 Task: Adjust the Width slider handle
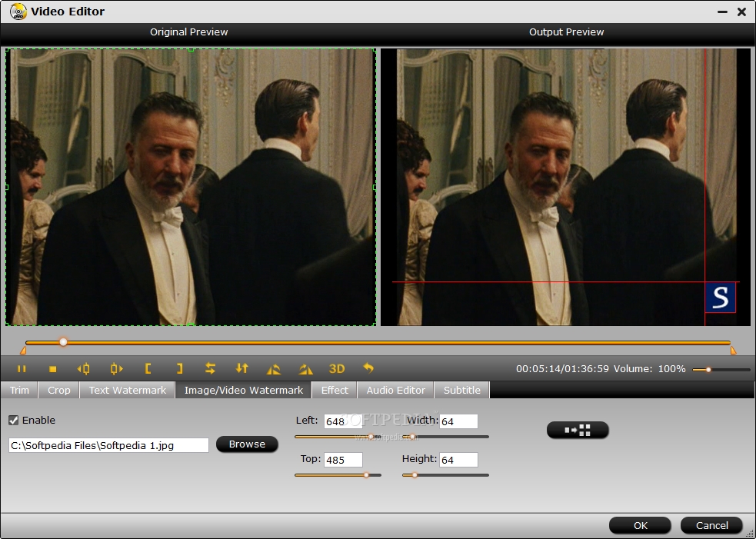pos(412,437)
